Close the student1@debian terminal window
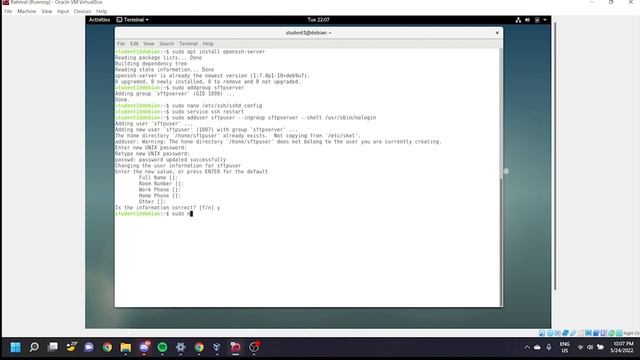Image resolution: width=640 pixels, height=360 pixels. click(497, 33)
